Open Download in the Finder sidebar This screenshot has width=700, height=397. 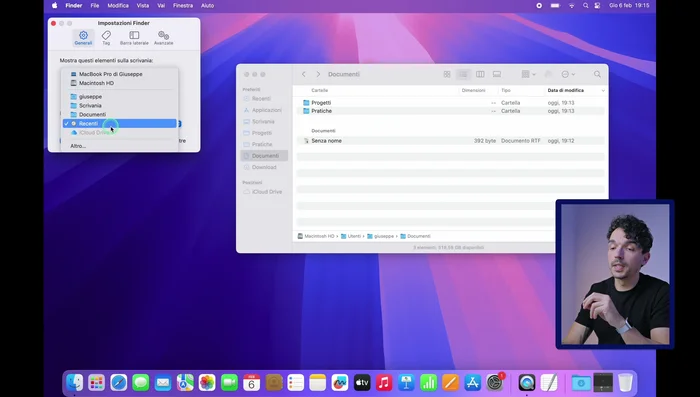pos(264,167)
